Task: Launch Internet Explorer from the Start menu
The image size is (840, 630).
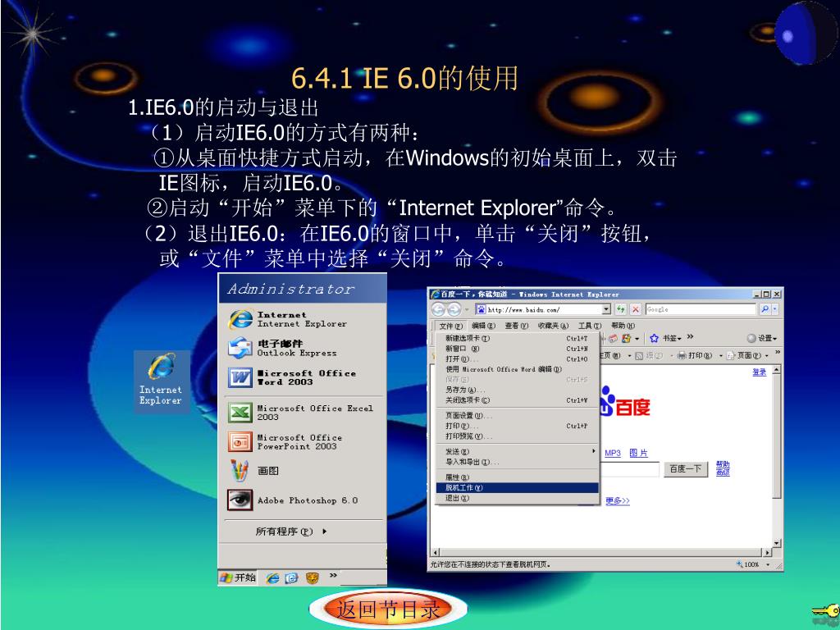Action: coord(303,319)
